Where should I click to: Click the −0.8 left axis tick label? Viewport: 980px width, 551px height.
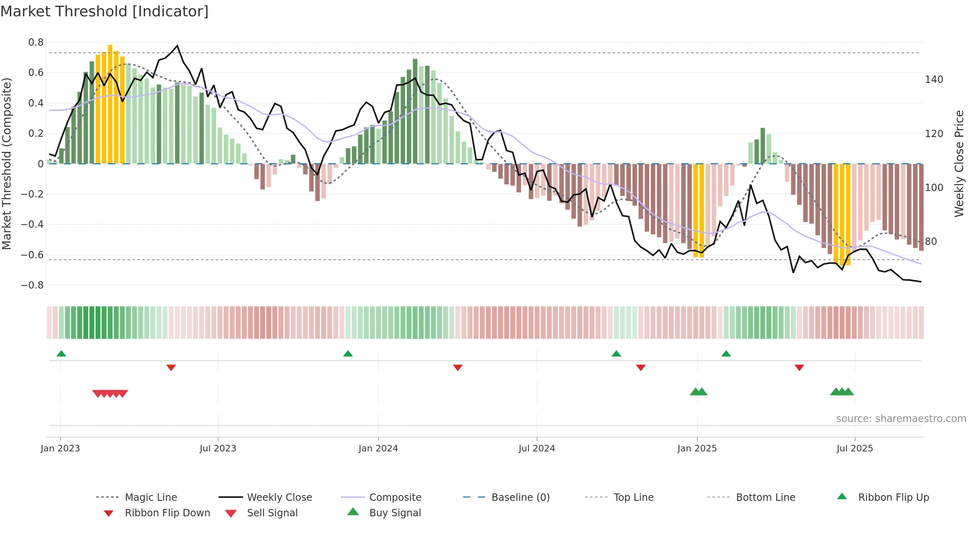click(x=32, y=285)
